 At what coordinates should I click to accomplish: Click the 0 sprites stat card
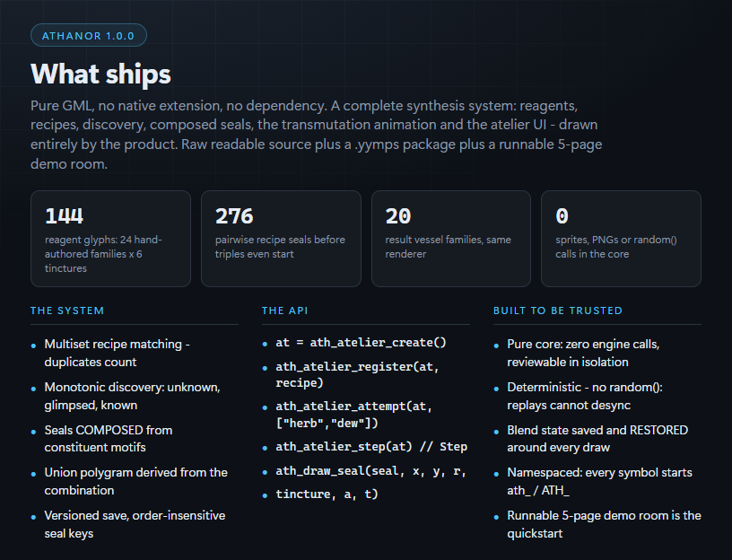(621, 239)
